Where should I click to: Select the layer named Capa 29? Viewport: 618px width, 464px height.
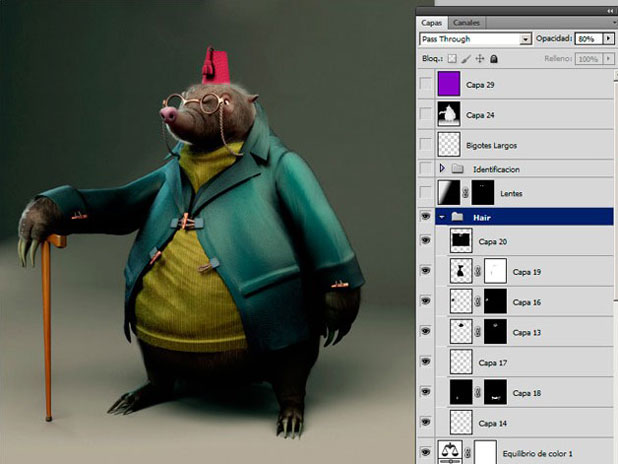(480, 85)
